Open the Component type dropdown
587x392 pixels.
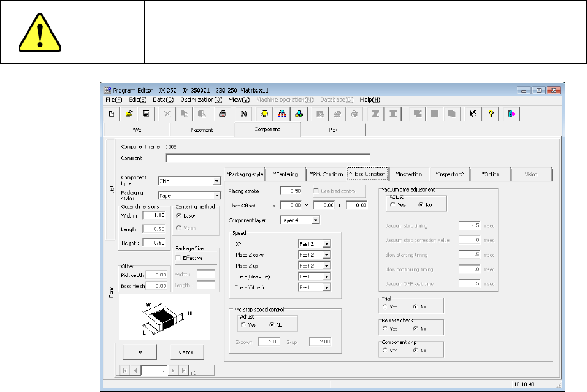tap(217, 181)
